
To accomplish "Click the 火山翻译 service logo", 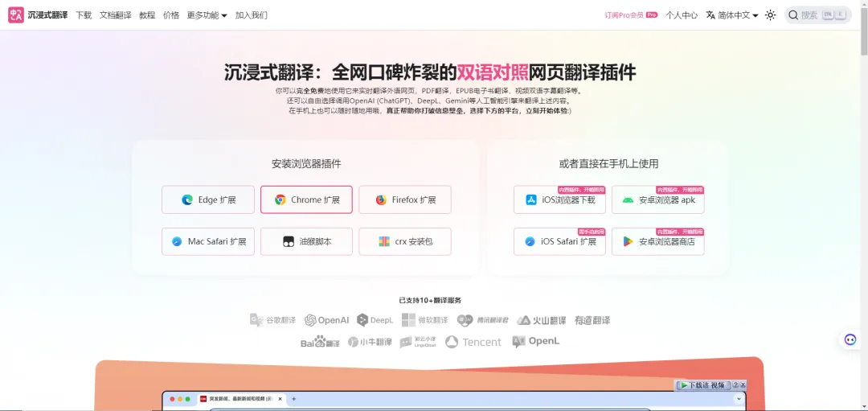I will 542,320.
